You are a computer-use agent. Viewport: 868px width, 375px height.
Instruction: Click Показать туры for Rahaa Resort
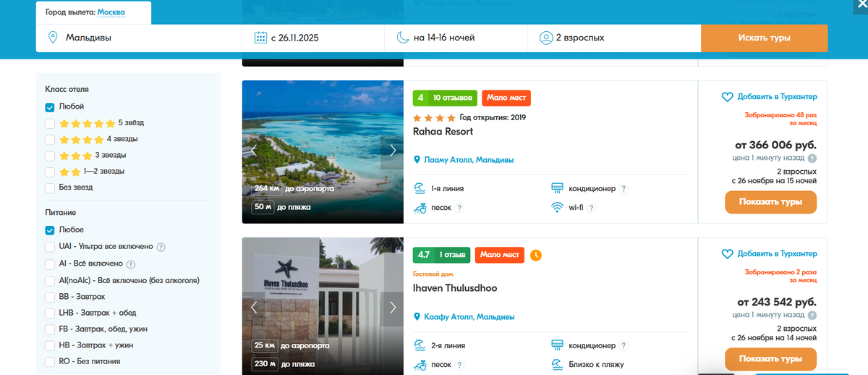pos(770,202)
